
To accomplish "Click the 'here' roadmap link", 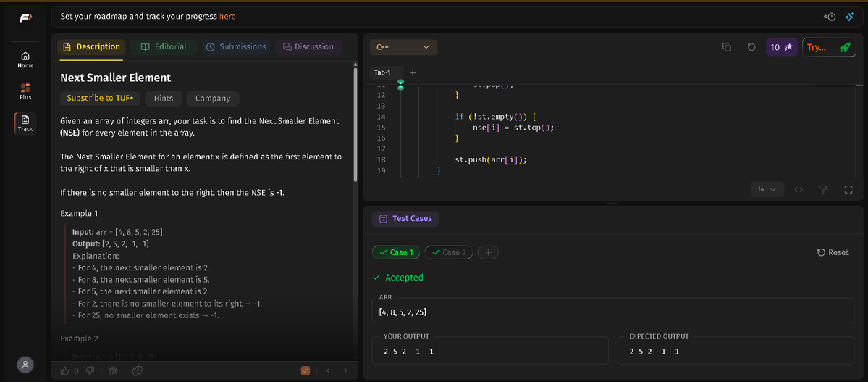I will [227, 17].
